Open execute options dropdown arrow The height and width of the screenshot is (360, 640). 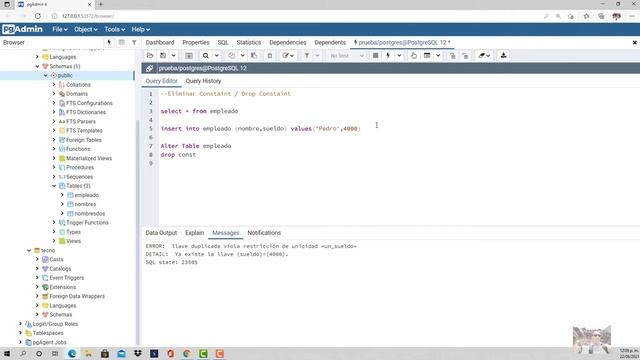[x=399, y=56]
